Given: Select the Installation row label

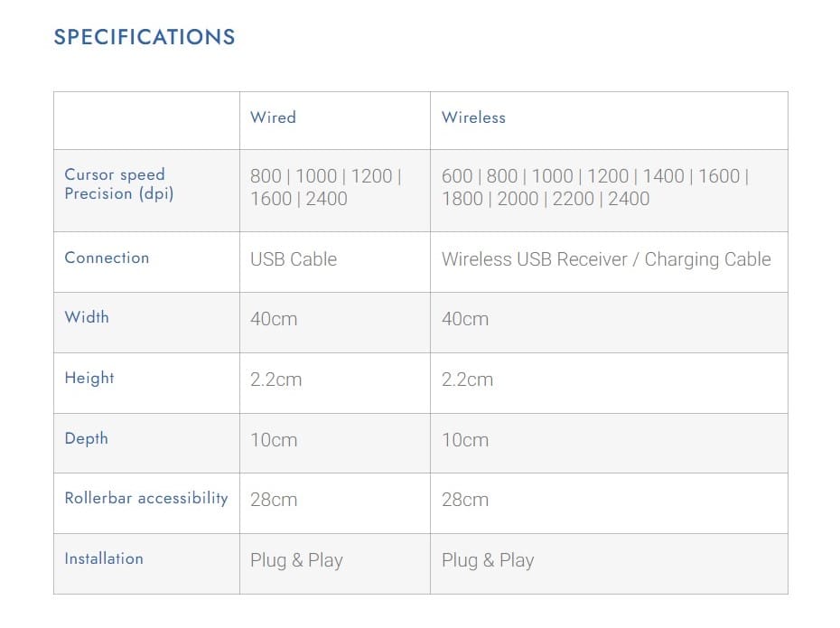Looking at the screenshot, I should pos(104,558).
